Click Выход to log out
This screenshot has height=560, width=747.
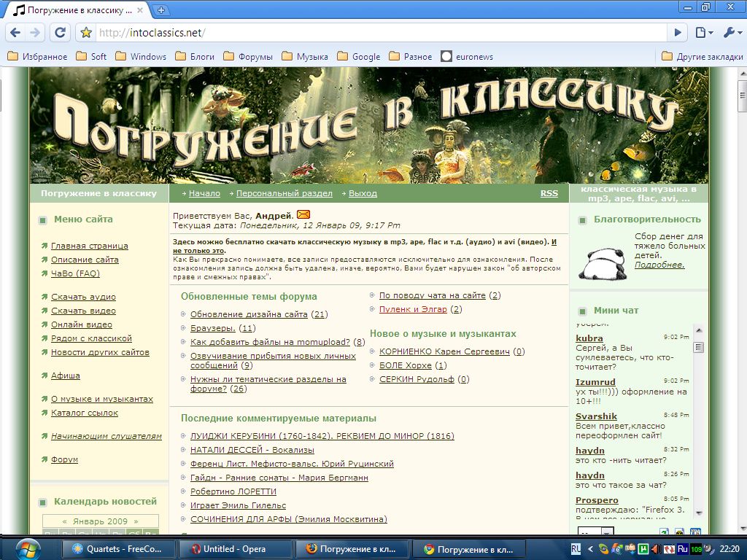pyautogui.click(x=363, y=193)
